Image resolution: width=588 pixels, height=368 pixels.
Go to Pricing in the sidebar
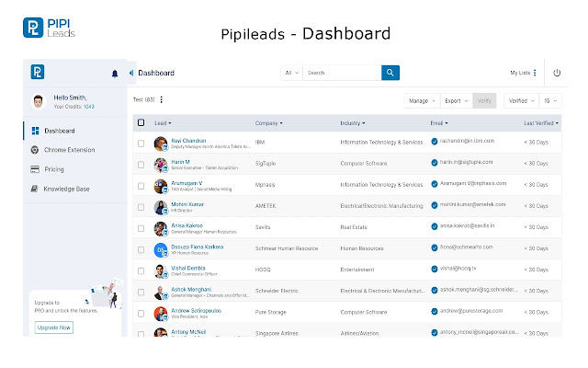(x=53, y=169)
